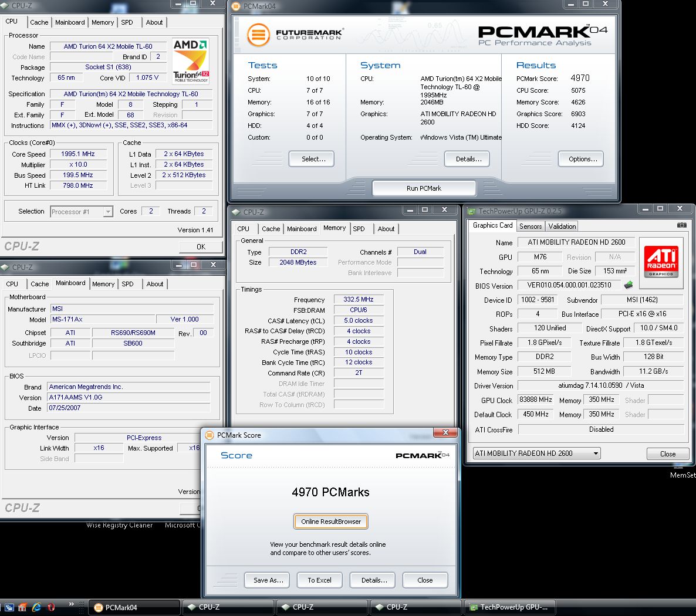Activate TechPowerUp GPU-Z taskbar button

coord(509,607)
